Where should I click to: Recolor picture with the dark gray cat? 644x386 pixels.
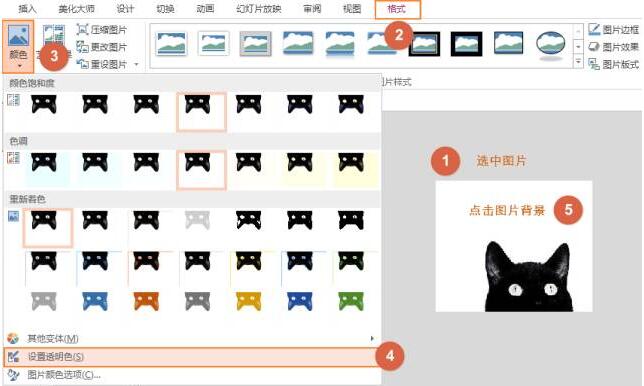(x=198, y=301)
